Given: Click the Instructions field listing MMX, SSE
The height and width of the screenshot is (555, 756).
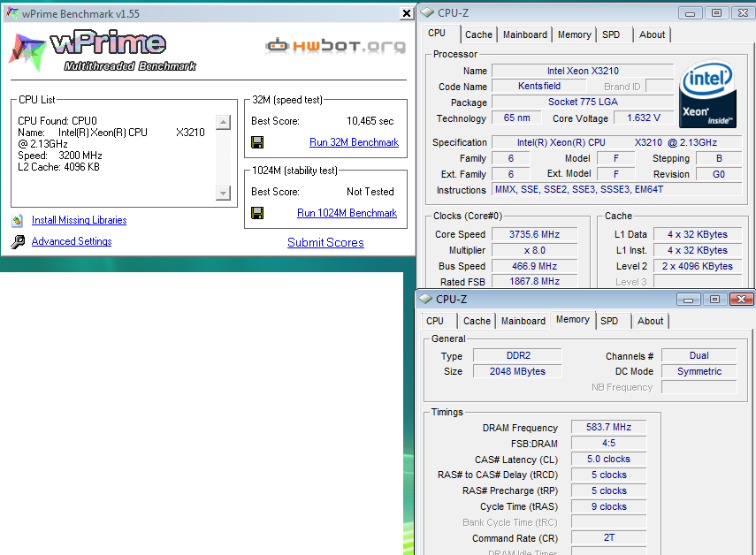Looking at the screenshot, I should [616, 189].
